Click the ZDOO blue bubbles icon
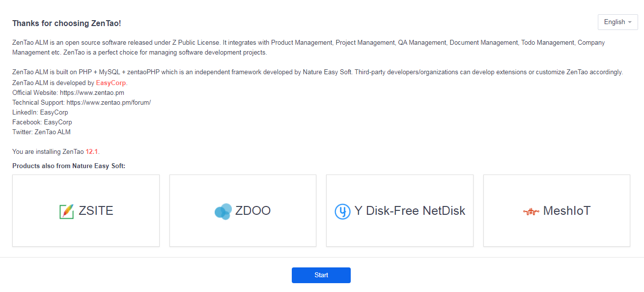 point(223,211)
